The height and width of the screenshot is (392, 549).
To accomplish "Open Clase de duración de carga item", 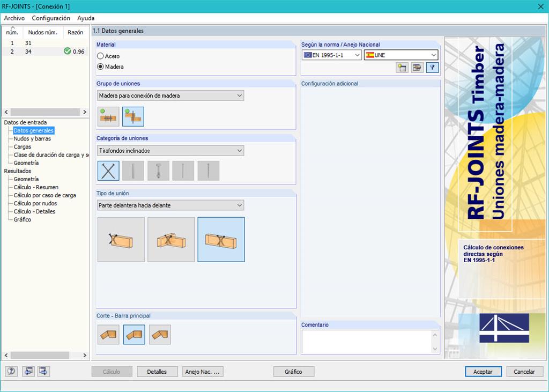I will coord(51,155).
